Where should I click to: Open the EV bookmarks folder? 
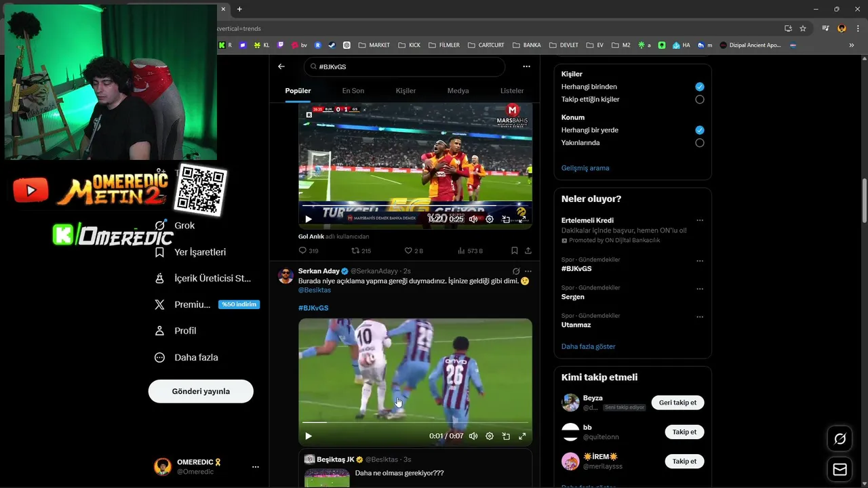click(x=594, y=45)
